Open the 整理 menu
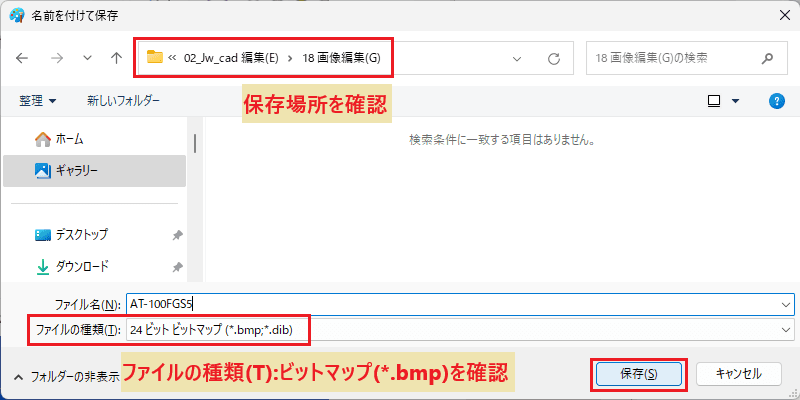 click(x=37, y=101)
